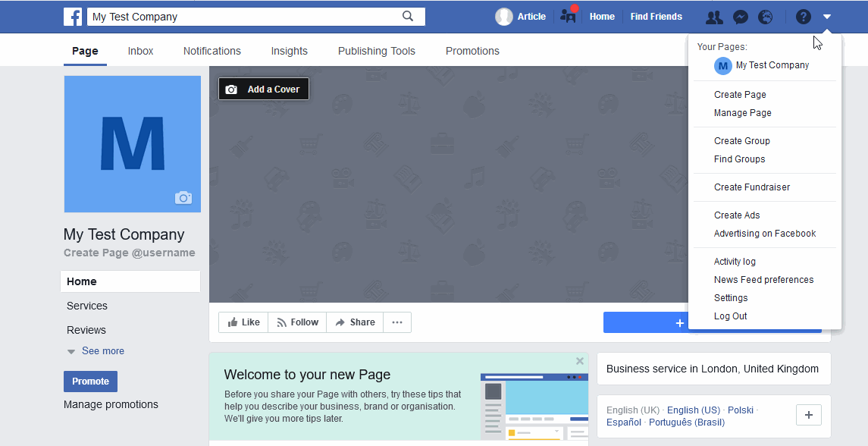Click the search magnifier icon
The height and width of the screenshot is (446, 868).
pos(408,16)
